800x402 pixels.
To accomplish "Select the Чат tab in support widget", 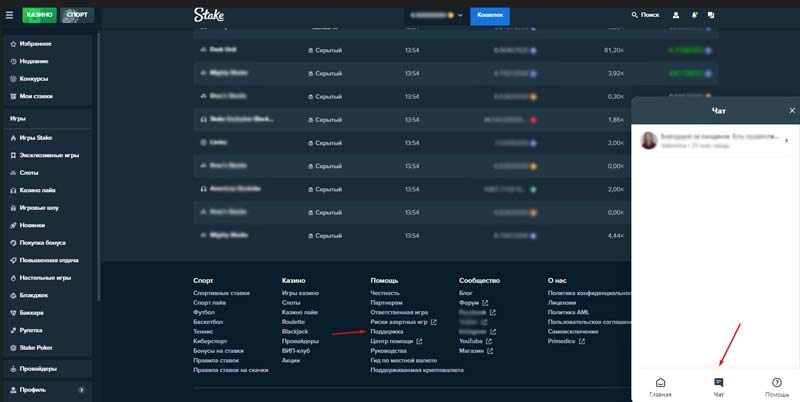I will pyautogui.click(x=718, y=386).
